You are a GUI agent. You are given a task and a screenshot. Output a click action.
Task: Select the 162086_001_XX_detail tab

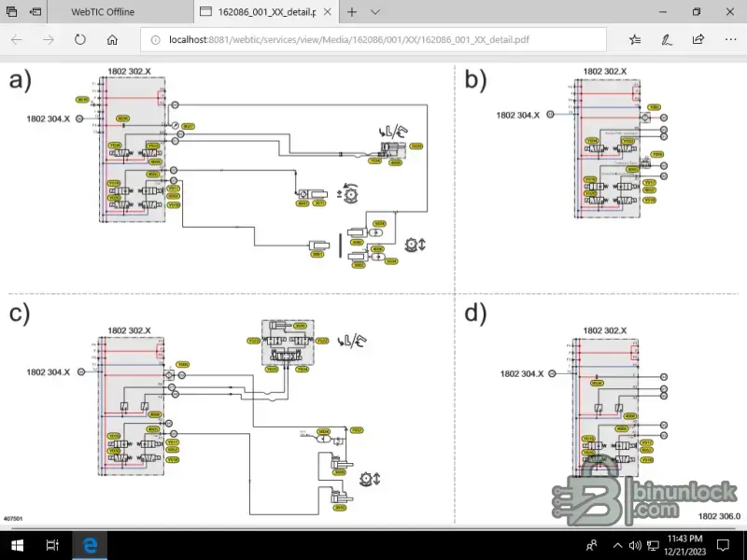[x=267, y=12]
